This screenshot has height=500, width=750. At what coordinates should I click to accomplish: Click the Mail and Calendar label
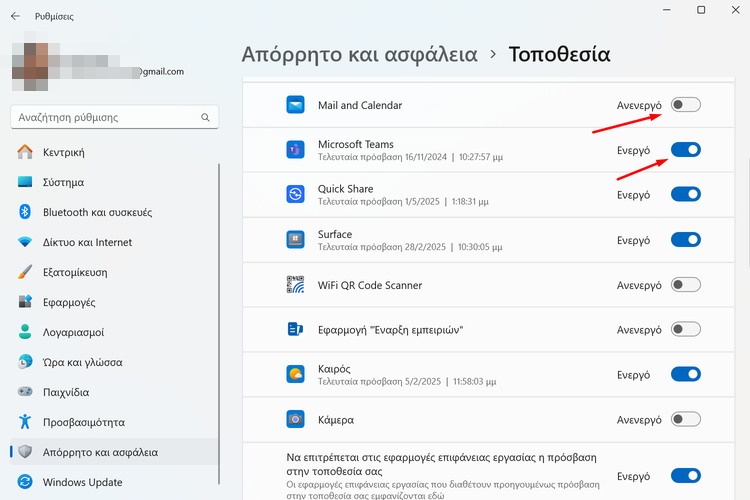click(x=360, y=105)
